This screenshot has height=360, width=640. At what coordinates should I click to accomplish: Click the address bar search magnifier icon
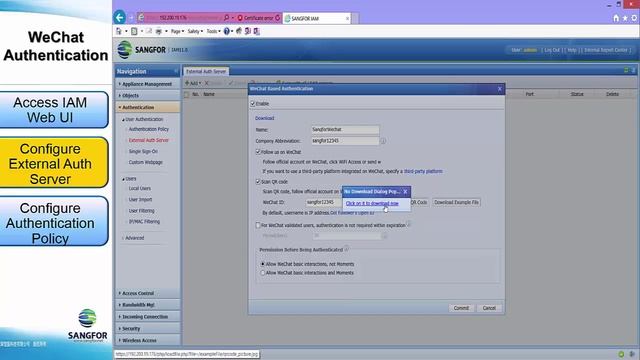pyautogui.click(x=226, y=18)
